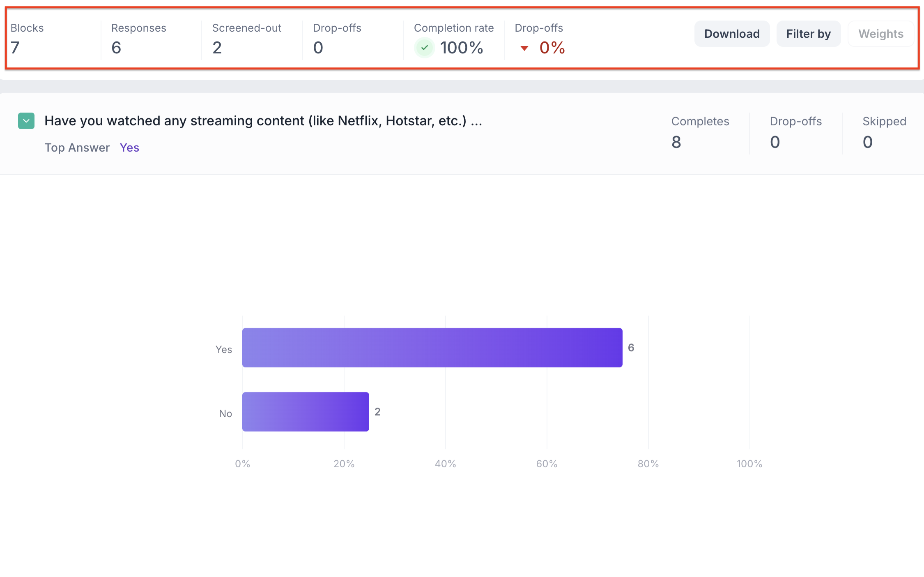Click the red down-arrow drop-offs icon
The width and height of the screenshot is (924, 577).
pyautogui.click(x=524, y=48)
